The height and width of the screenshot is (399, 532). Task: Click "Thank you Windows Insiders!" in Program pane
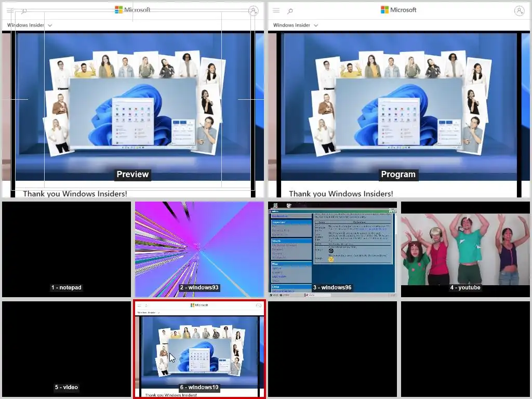pos(341,193)
